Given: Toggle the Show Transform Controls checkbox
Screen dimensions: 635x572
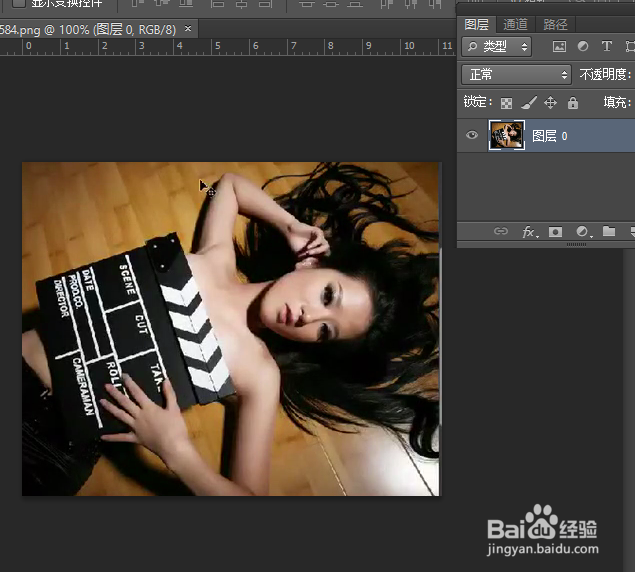Looking at the screenshot, I should coord(19,3).
